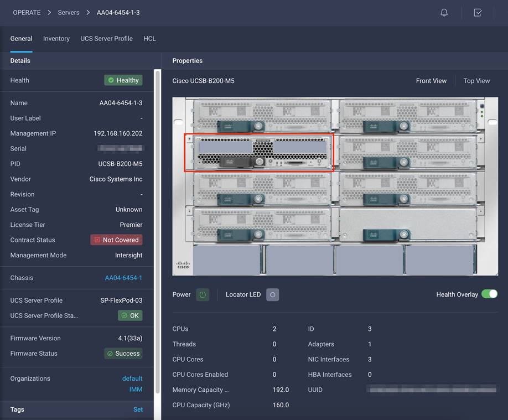
Task: Click the OK profile status badge
Action: [x=130, y=315]
